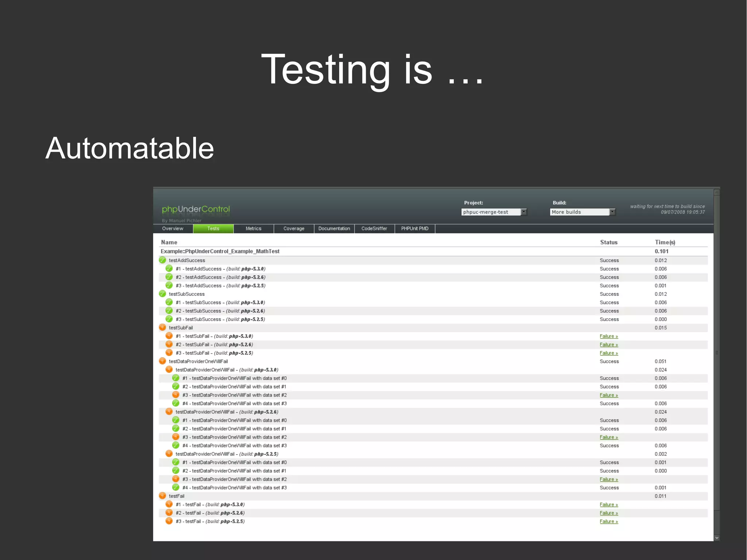Select the CodeSniffer tab
Image resolution: width=747 pixels, height=560 pixels.
tap(374, 229)
